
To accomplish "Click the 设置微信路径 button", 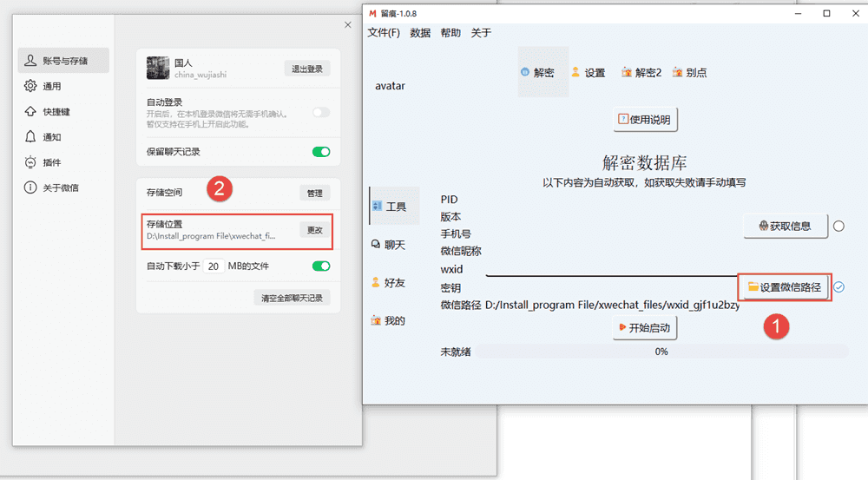I will coord(784,287).
